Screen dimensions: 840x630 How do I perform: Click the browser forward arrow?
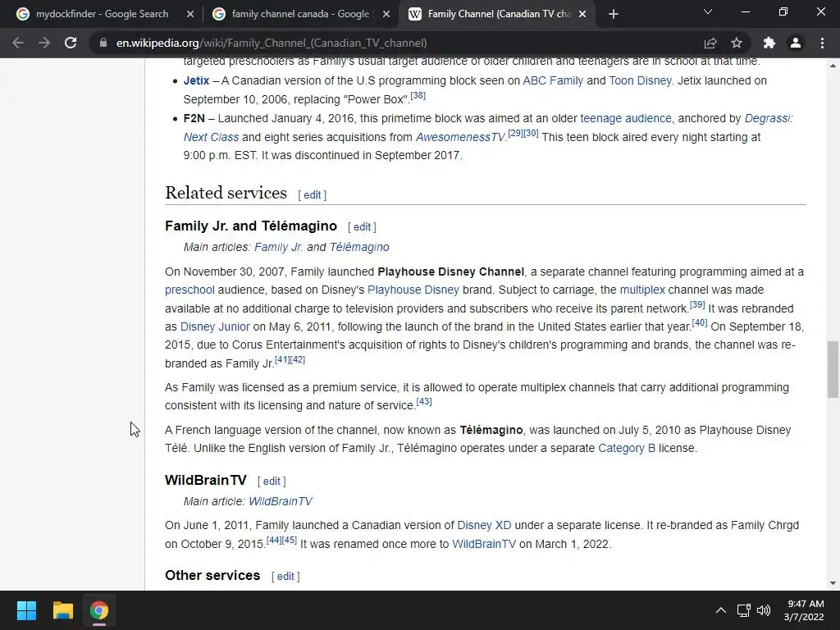44,43
